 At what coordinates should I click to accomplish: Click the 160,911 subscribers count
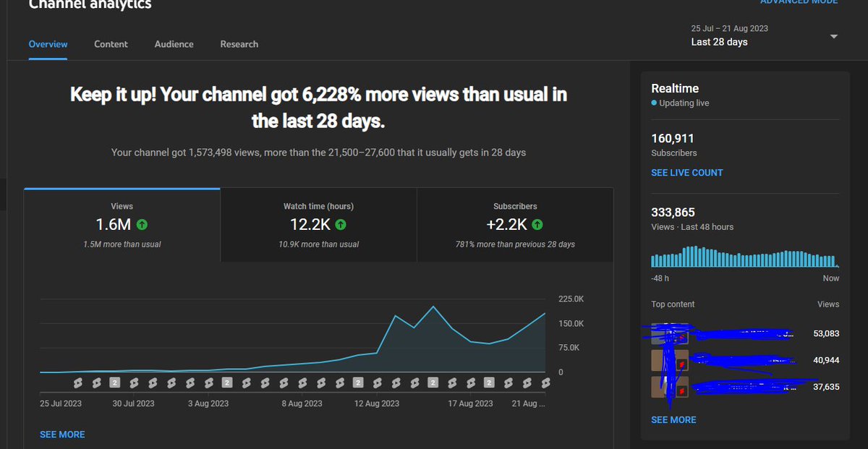pos(673,138)
